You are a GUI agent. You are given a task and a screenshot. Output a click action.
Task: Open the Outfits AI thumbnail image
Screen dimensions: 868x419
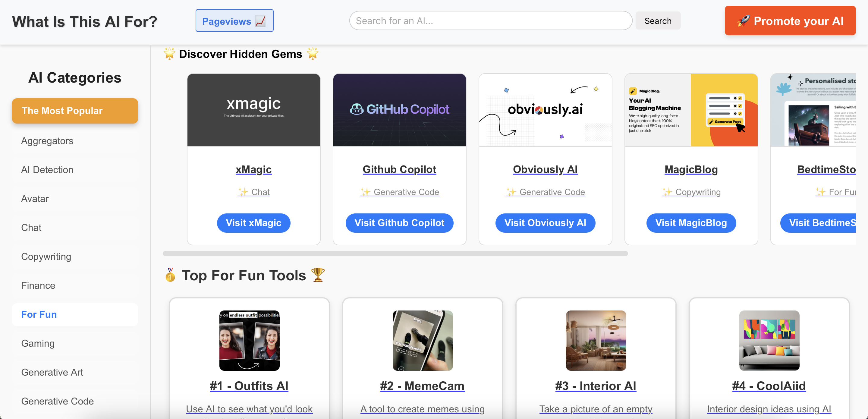tap(249, 340)
